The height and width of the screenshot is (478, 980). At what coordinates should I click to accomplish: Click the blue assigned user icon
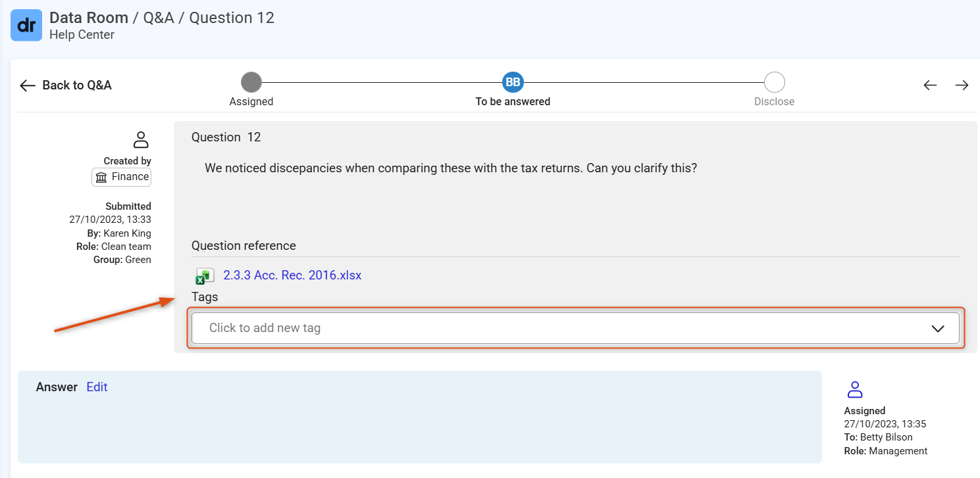[854, 389]
